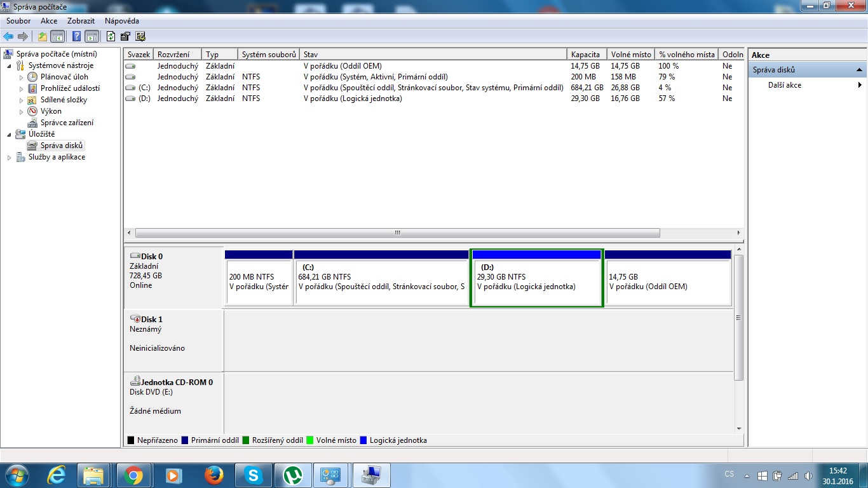
Task: Open Mozilla Firefox from the taskbar
Action: pos(214,475)
